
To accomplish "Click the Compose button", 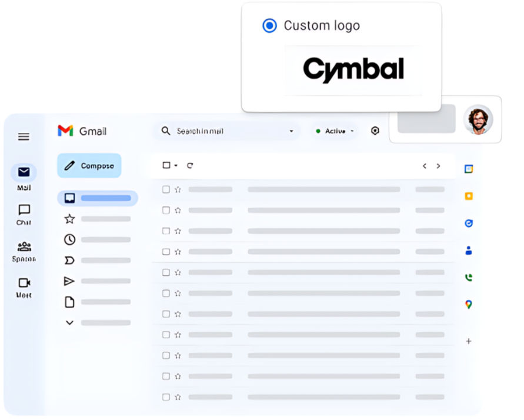I will [89, 166].
